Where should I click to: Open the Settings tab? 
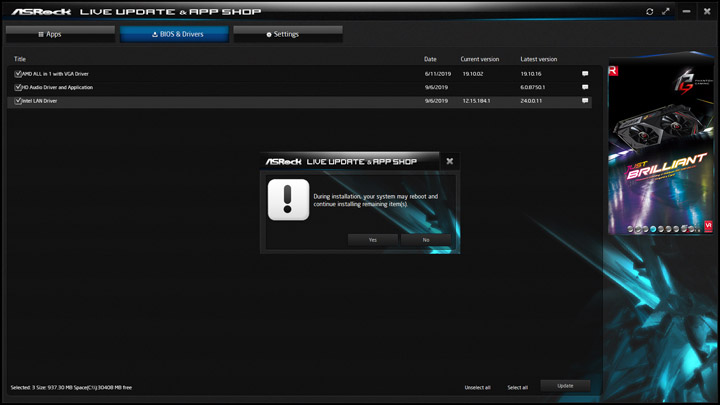point(288,34)
